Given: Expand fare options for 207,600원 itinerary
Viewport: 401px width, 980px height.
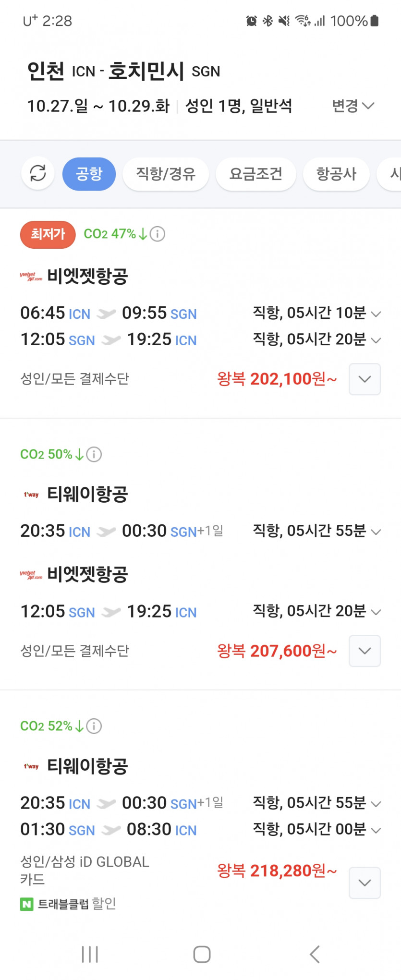Looking at the screenshot, I should [365, 651].
